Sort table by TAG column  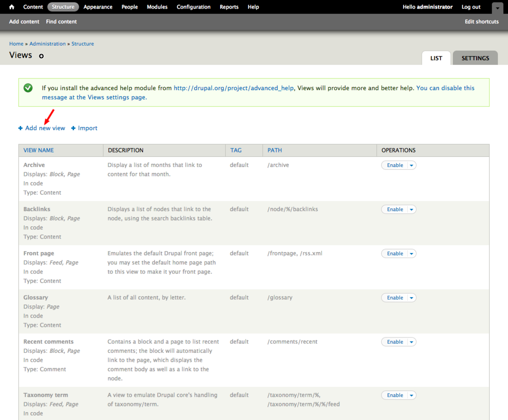[236, 150]
